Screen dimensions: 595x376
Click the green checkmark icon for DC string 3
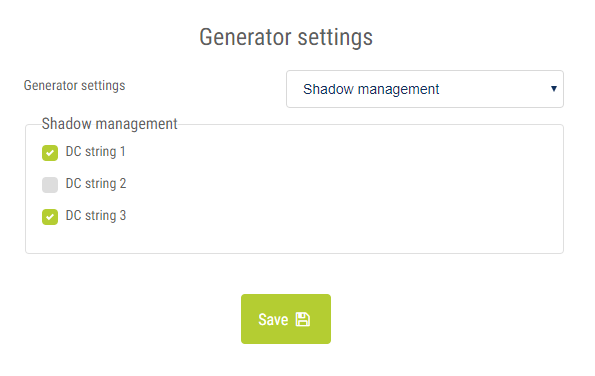point(50,217)
